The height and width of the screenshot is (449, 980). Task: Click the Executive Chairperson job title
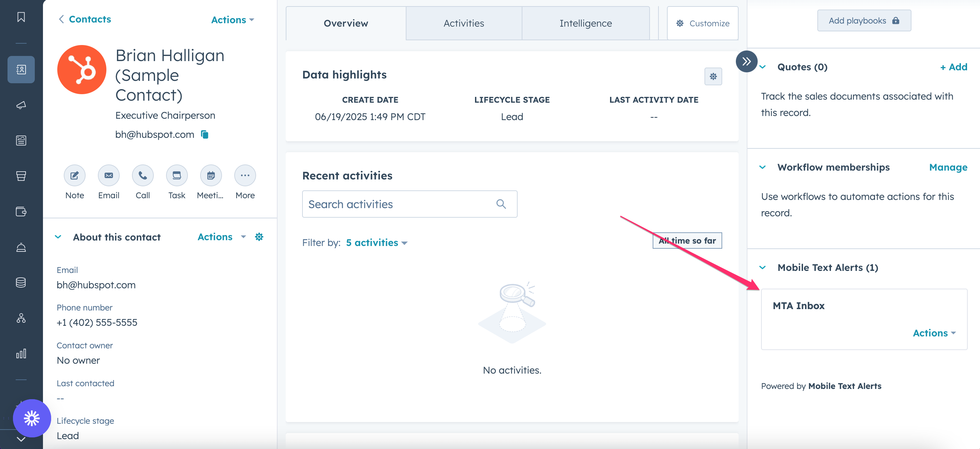pyautogui.click(x=165, y=115)
